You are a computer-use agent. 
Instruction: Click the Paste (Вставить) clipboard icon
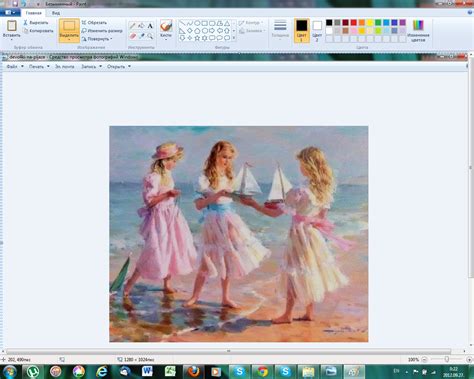coord(12,26)
